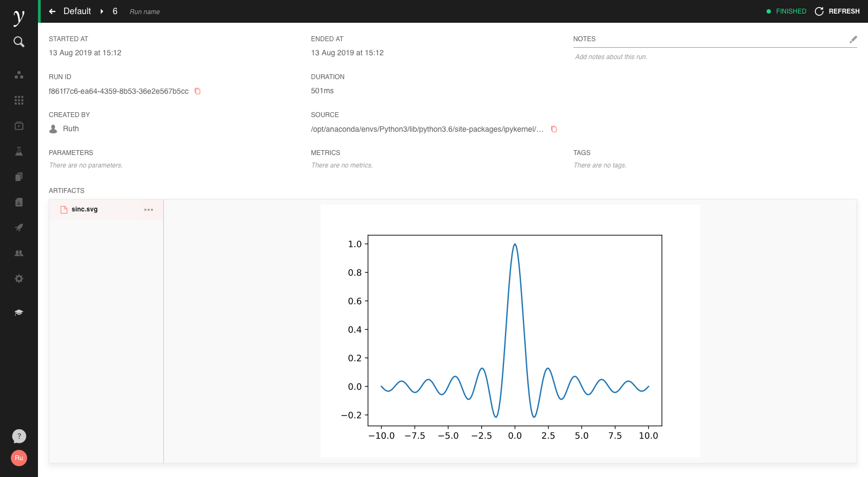Click the Default breadcrumb link

coord(77,11)
